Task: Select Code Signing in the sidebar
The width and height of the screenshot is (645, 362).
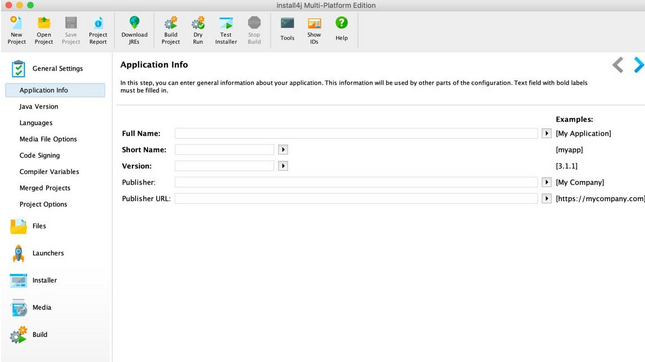Action: (39, 155)
